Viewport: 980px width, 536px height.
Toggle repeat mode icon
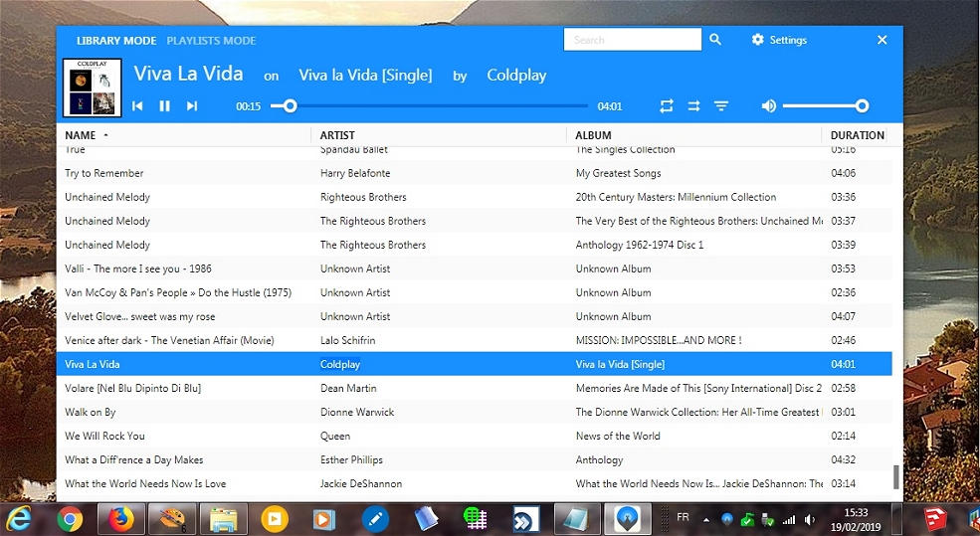[667, 106]
